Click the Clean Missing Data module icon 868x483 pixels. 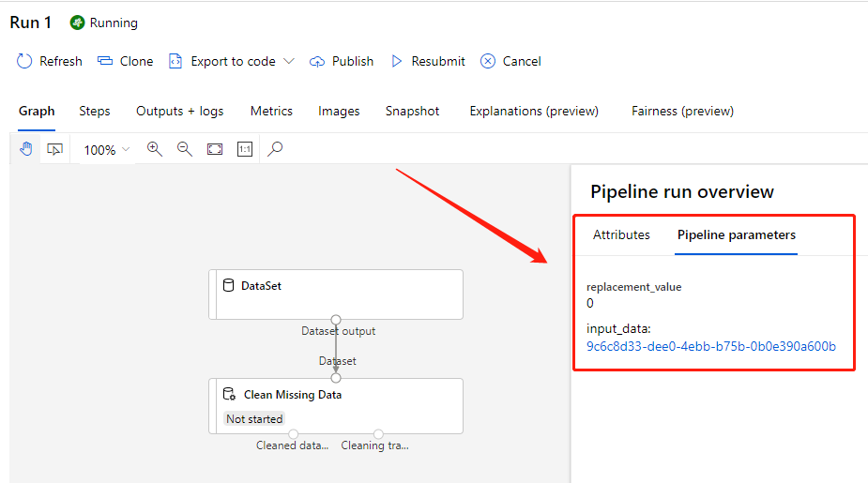(229, 394)
